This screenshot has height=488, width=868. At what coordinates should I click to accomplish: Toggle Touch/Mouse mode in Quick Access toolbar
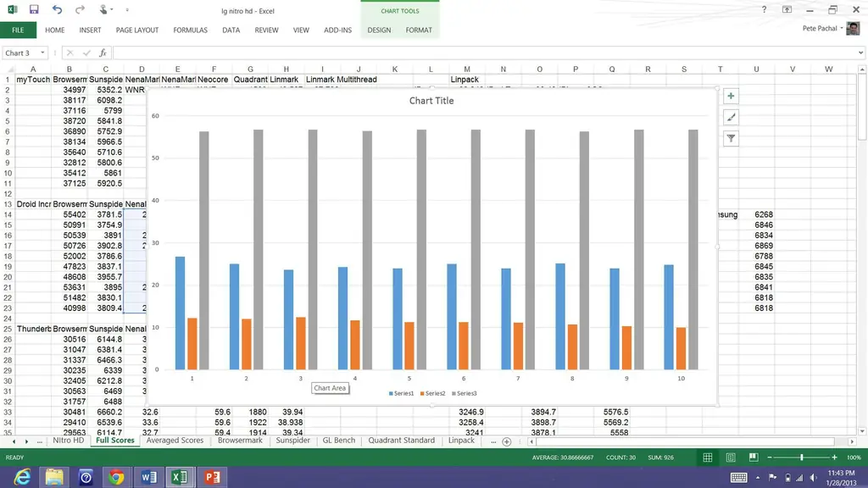tap(103, 9)
